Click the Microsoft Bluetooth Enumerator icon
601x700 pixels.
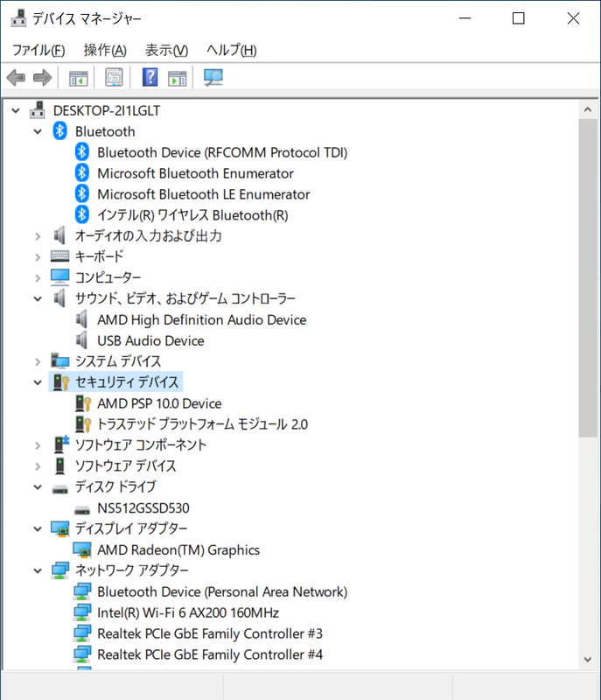point(82,173)
